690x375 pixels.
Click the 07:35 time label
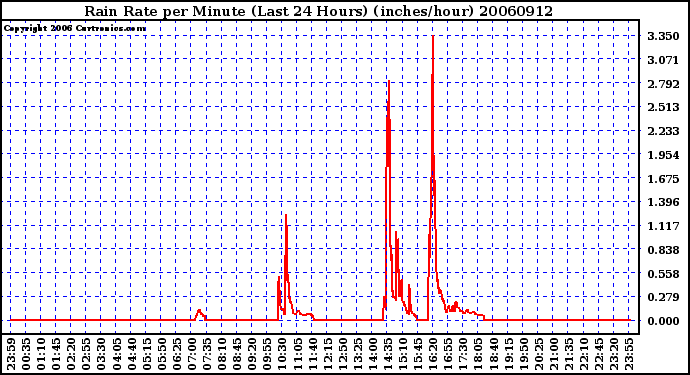click(x=207, y=354)
